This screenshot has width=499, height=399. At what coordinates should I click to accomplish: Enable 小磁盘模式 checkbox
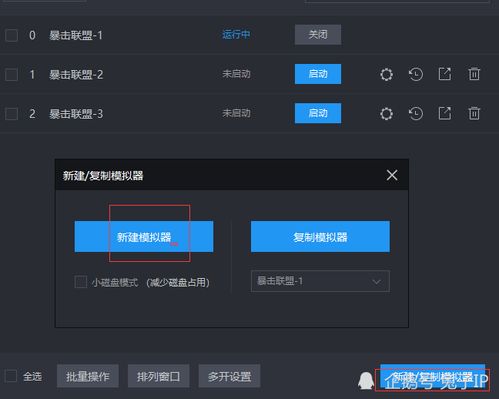pyautogui.click(x=81, y=282)
